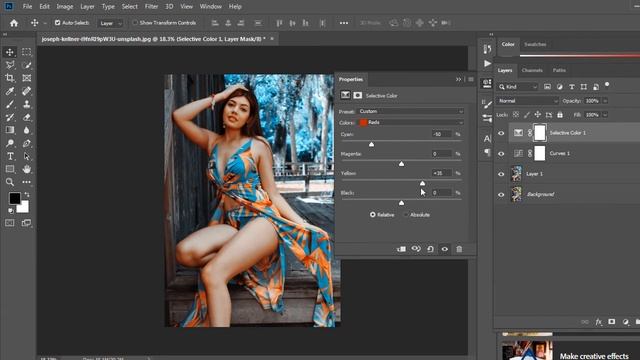Select the Relative radio option
Image resolution: width=640 pixels, height=360 pixels.
(373, 215)
